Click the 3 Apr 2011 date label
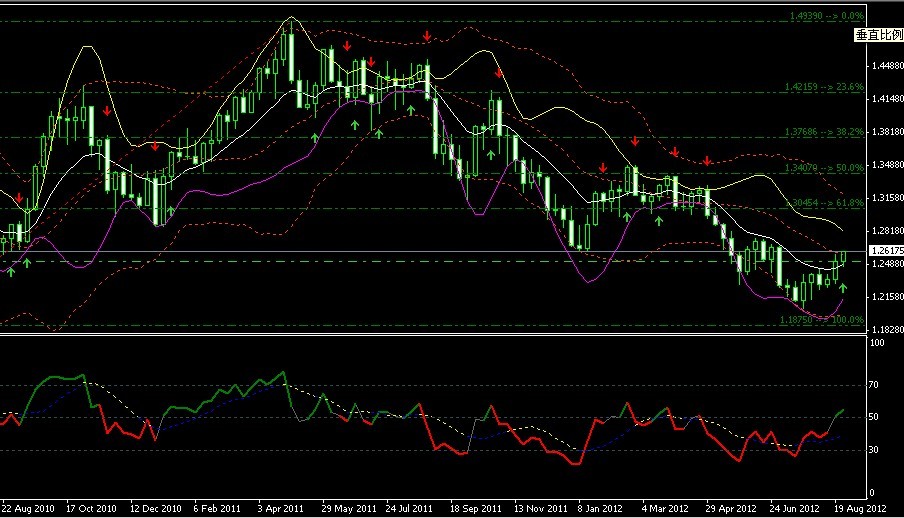The image size is (904, 518). [x=280, y=509]
